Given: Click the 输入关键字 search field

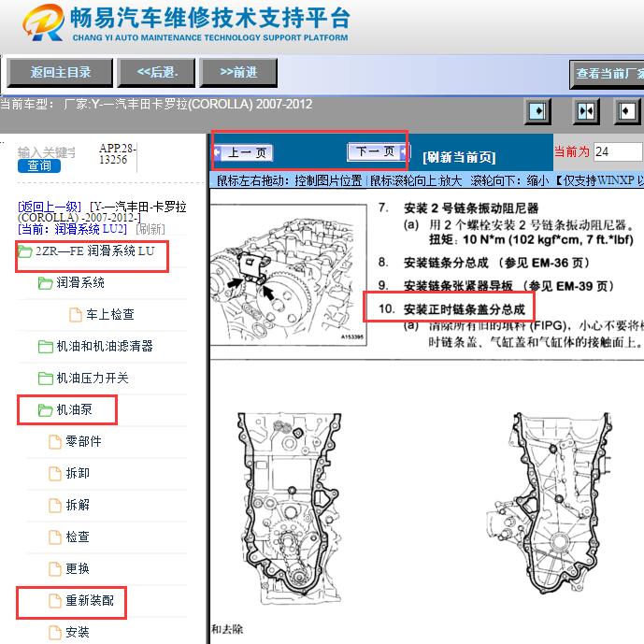Looking at the screenshot, I should click(x=47, y=152).
